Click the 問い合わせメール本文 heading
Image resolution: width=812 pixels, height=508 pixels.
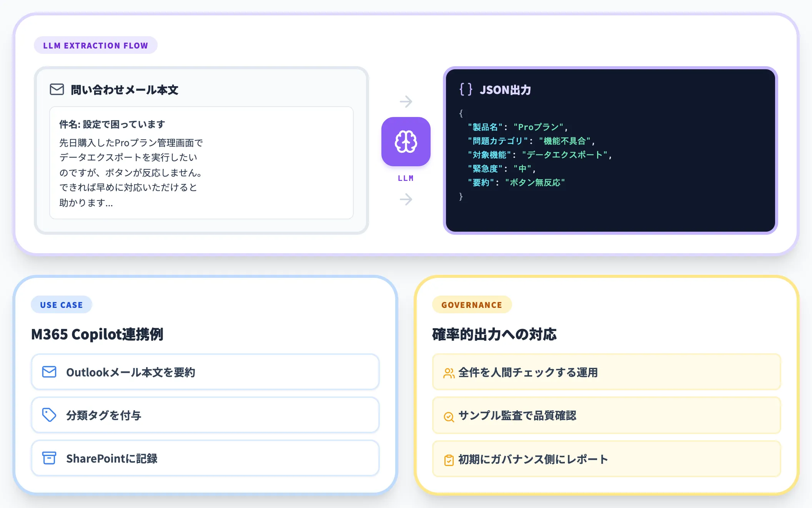click(x=125, y=90)
